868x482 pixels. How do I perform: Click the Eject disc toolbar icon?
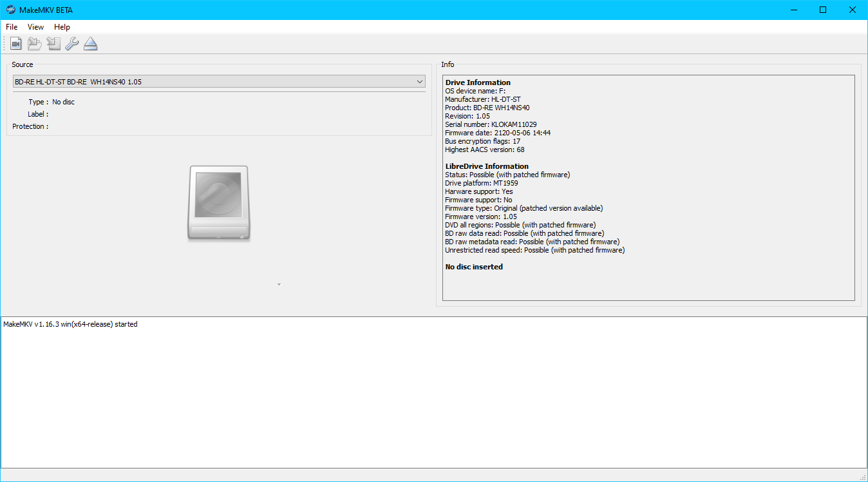[90, 44]
